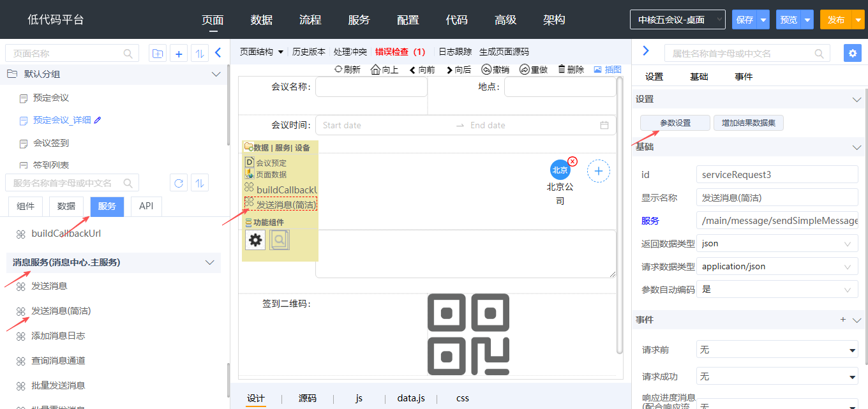This screenshot has height=409, width=868.
Task: Open the 保存 split-button dropdown arrow
Action: (x=763, y=20)
